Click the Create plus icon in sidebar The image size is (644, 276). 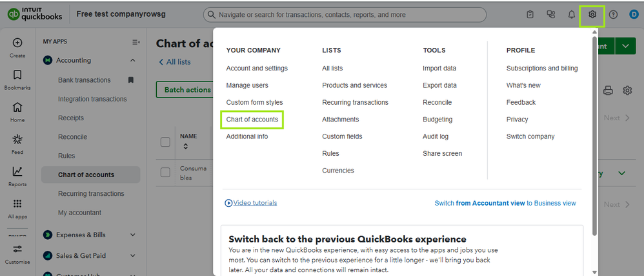17,43
